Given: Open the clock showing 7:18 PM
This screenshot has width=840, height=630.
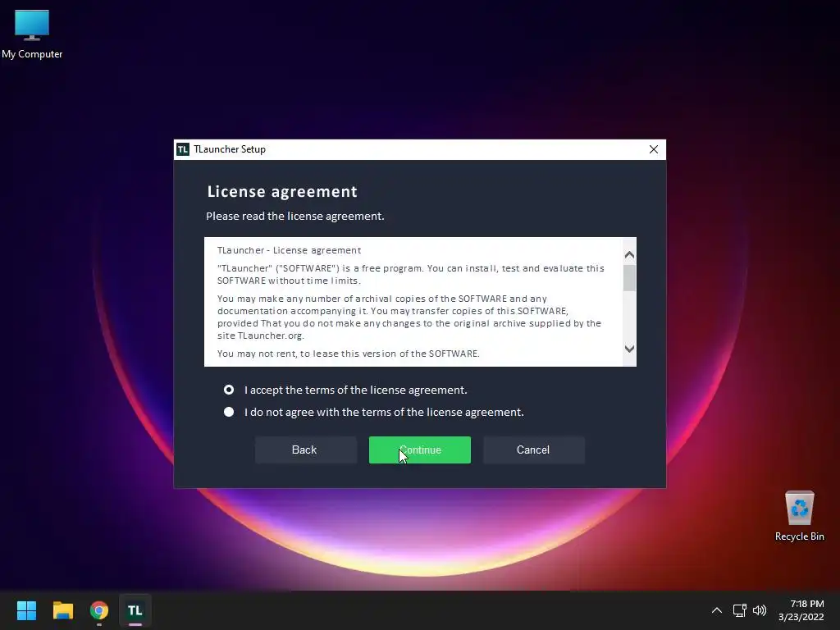Looking at the screenshot, I should [x=801, y=610].
